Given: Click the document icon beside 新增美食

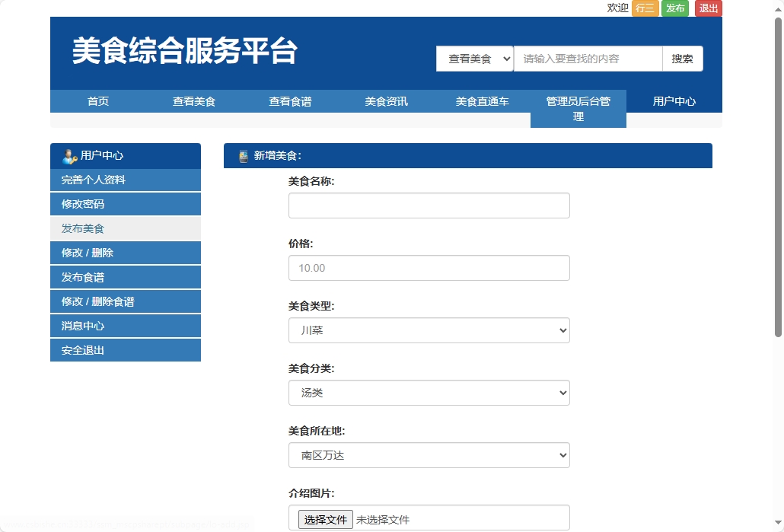Looking at the screenshot, I should (241, 155).
